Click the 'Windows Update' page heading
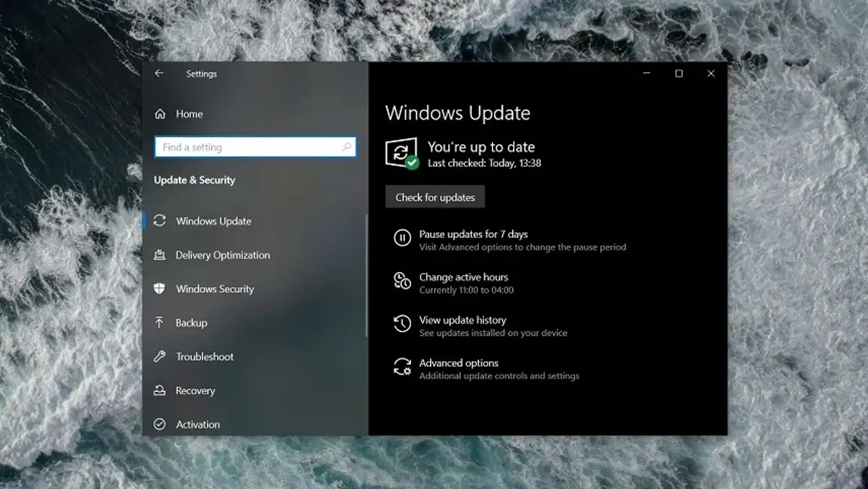868x489 pixels. tap(458, 113)
